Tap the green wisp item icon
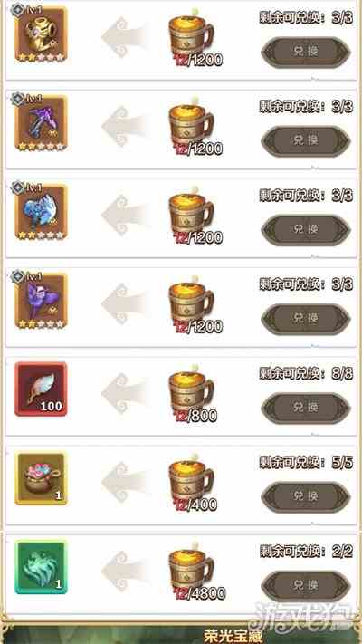Screen dimensions: 362x644 point(41,567)
